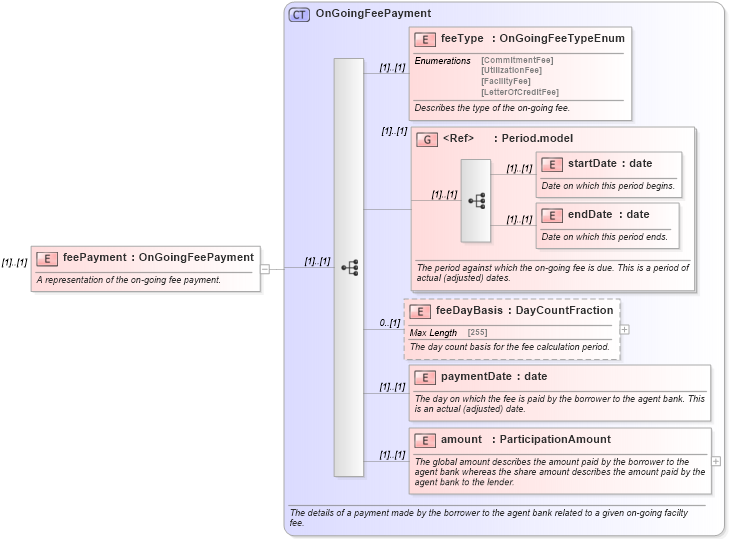Viewport: 729px width, 539px height.
Task: Expand the amount ParticipationAmount element
Action: tap(716, 461)
